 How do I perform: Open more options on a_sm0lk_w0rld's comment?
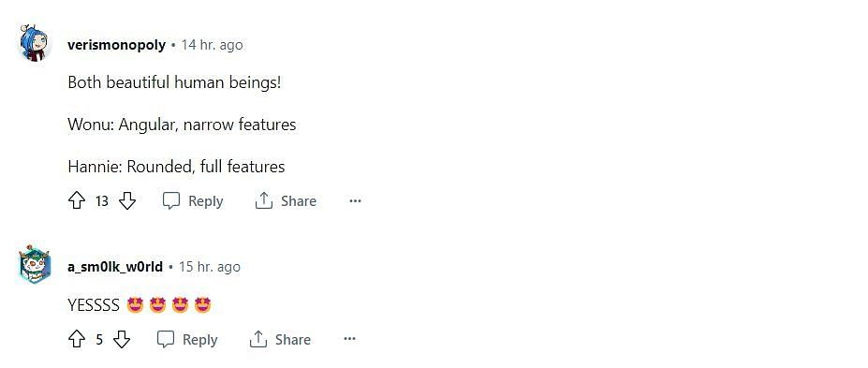coord(350,339)
